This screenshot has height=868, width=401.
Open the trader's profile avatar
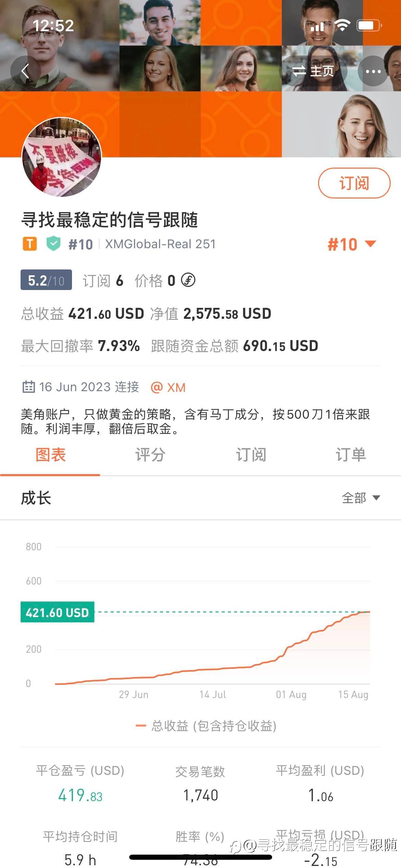click(62, 157)
